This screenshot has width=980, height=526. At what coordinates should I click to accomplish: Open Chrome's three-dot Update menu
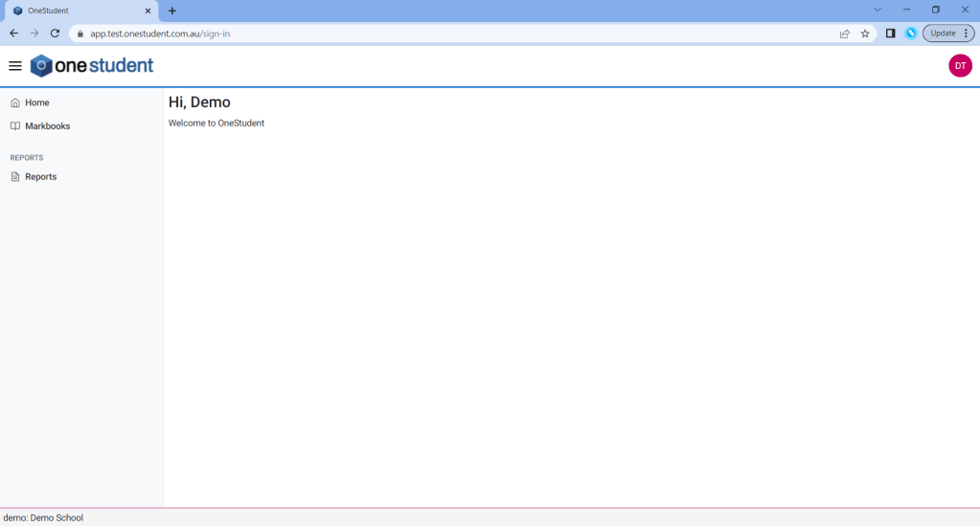(966, 34)
